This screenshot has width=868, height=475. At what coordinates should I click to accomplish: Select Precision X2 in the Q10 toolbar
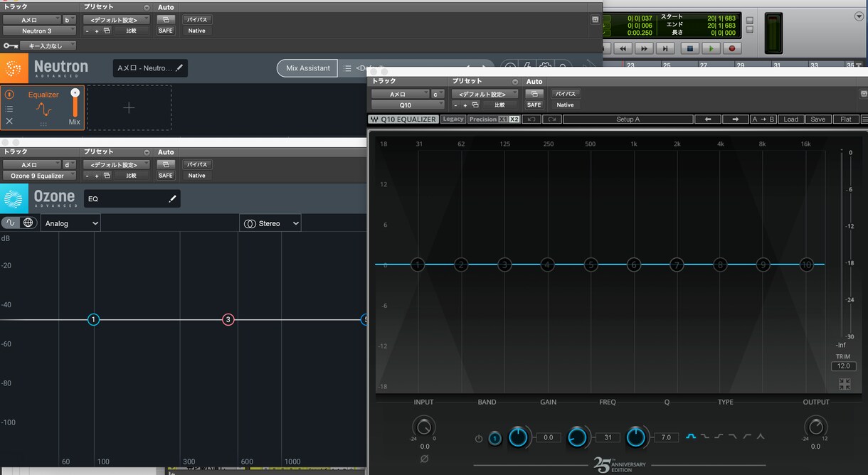[514, 119]
